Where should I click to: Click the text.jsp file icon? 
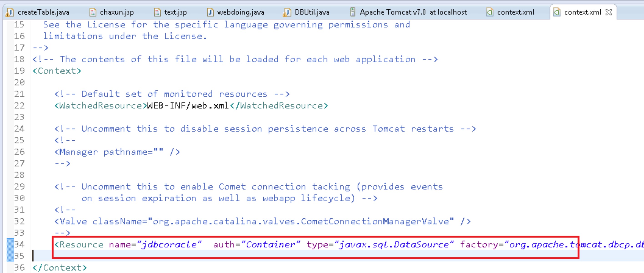(x=157, y=12)
